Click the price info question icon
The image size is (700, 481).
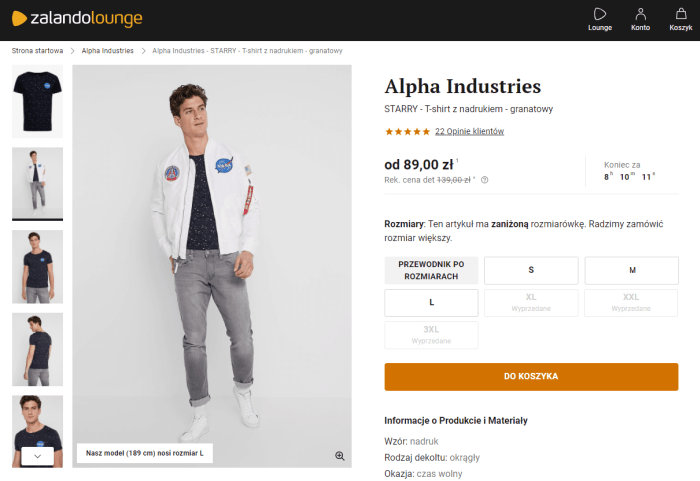(485, 180)
